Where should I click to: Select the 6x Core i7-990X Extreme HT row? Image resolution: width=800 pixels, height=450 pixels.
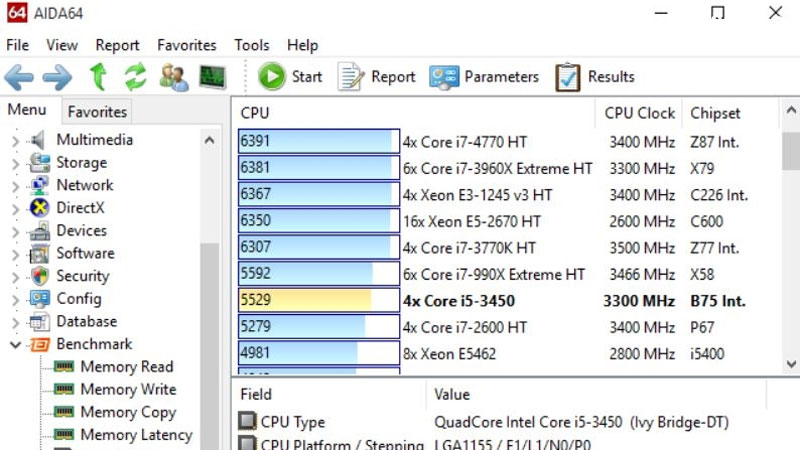[x=508, y=274]
